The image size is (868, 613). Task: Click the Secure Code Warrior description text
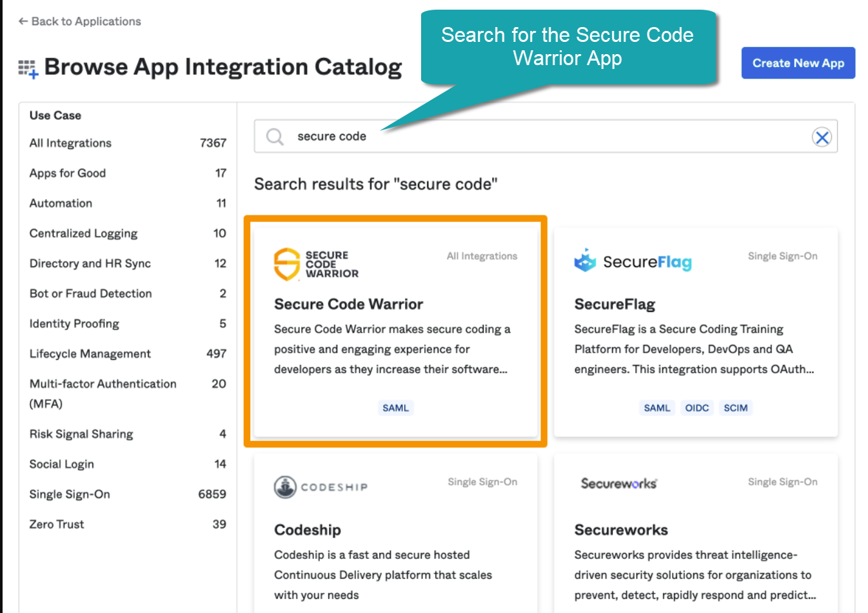point(392,349)
